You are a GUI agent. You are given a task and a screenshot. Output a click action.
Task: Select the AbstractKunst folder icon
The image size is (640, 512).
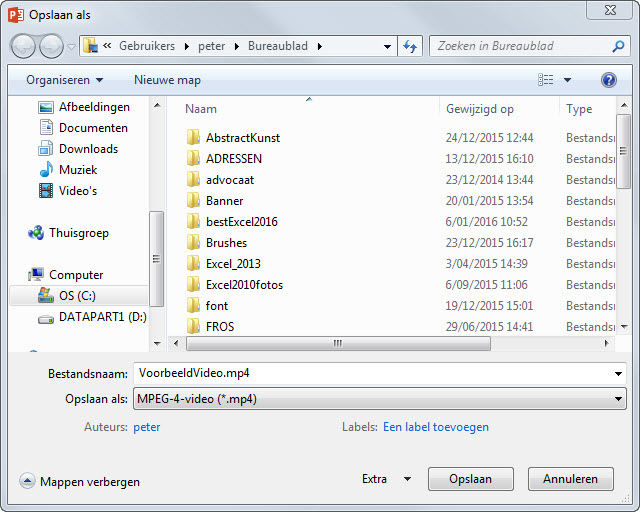(x=193, y=138)
